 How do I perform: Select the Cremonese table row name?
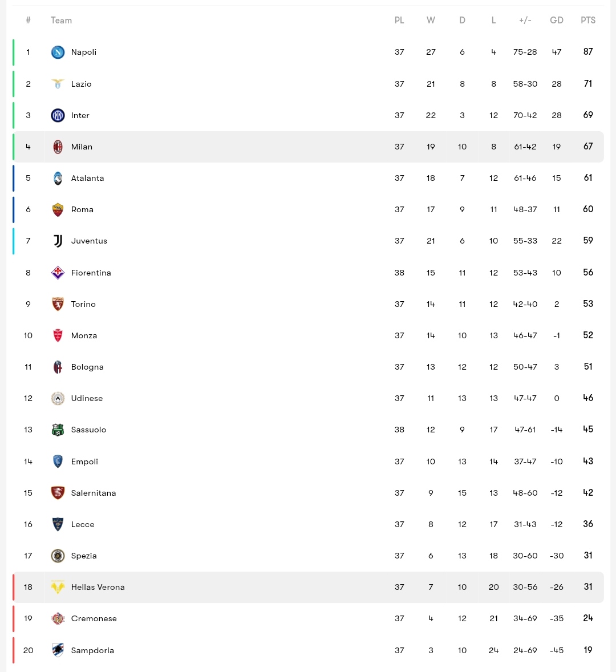(94, 618)
